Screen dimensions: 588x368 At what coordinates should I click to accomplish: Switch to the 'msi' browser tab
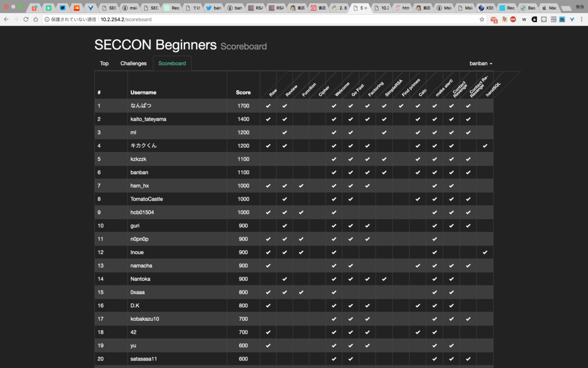coord(130,7)
